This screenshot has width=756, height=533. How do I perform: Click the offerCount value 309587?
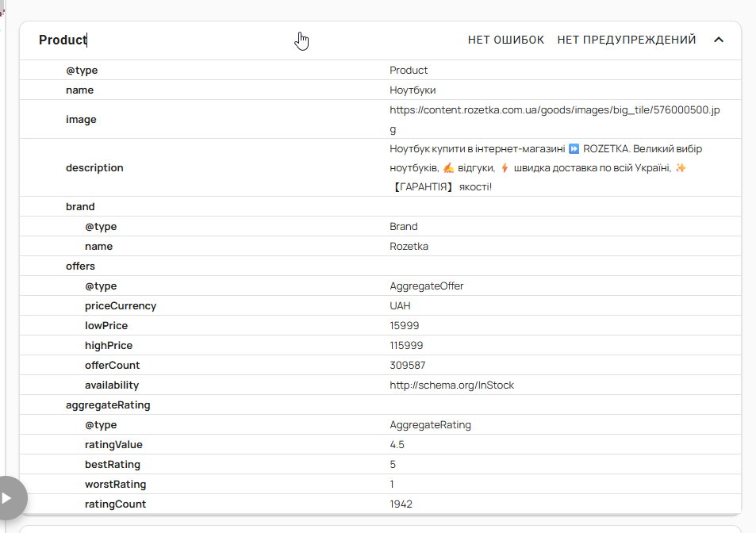[408, 366]
